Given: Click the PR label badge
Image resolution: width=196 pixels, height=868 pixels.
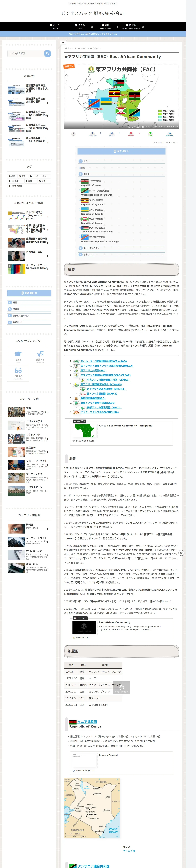Looking at the screenshot, I should pyautogui.click(x=63, y=42).
